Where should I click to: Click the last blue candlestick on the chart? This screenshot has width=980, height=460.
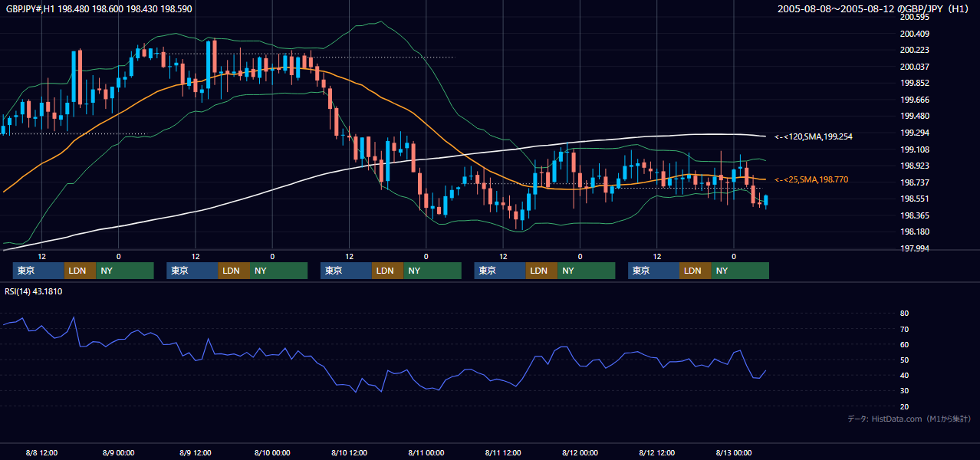click(765, 201)
